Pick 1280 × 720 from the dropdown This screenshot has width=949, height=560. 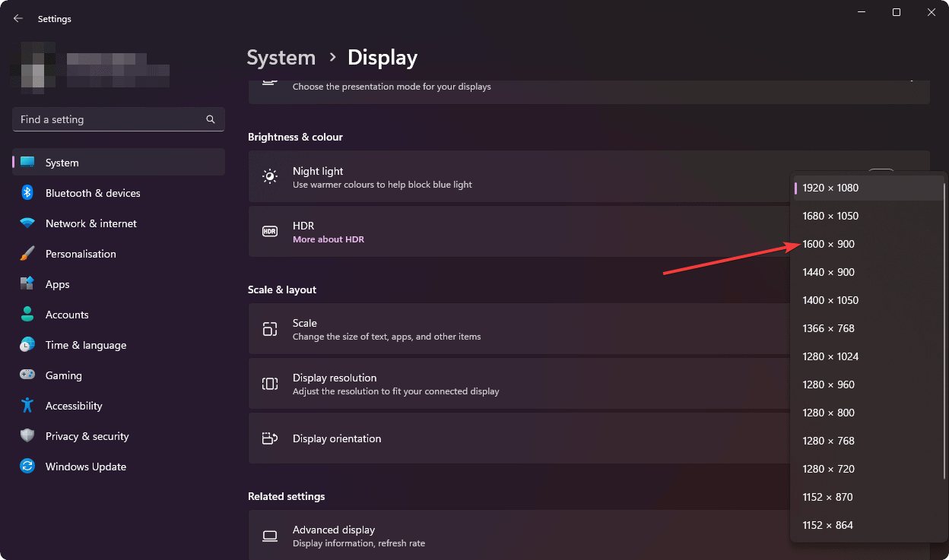[828, 469]
